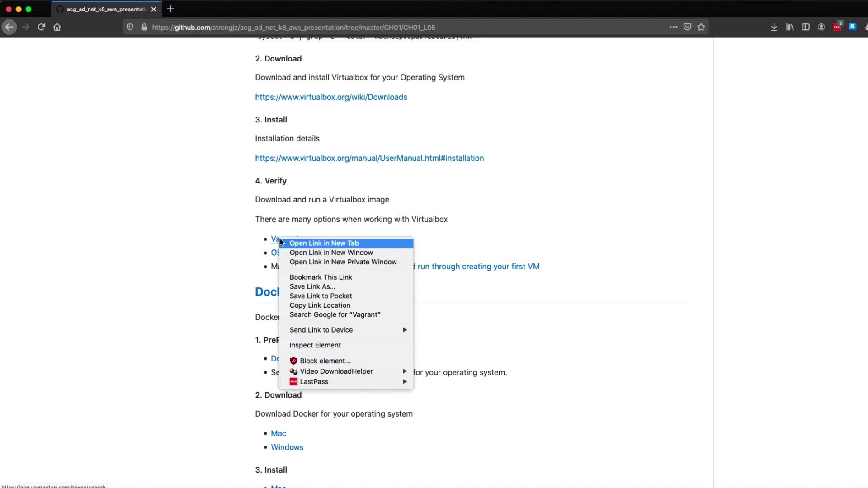
Task: Click the LastPass extension toolbar icon
Action: pyautogui.click(x=837, y=27)
